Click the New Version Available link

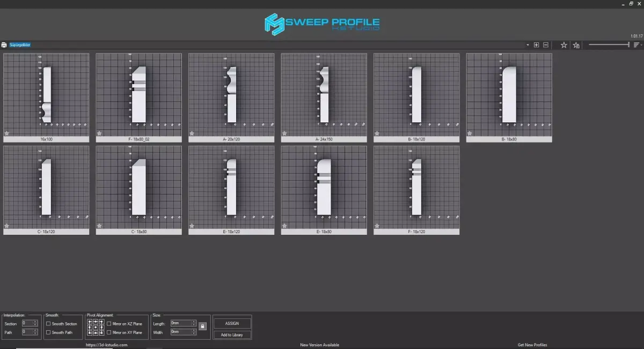(319, 345)
